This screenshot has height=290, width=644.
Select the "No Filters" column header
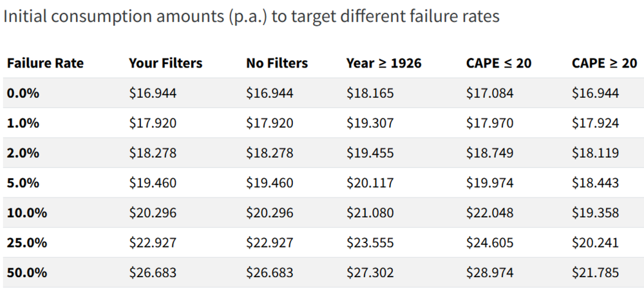[x=277, y=63]
